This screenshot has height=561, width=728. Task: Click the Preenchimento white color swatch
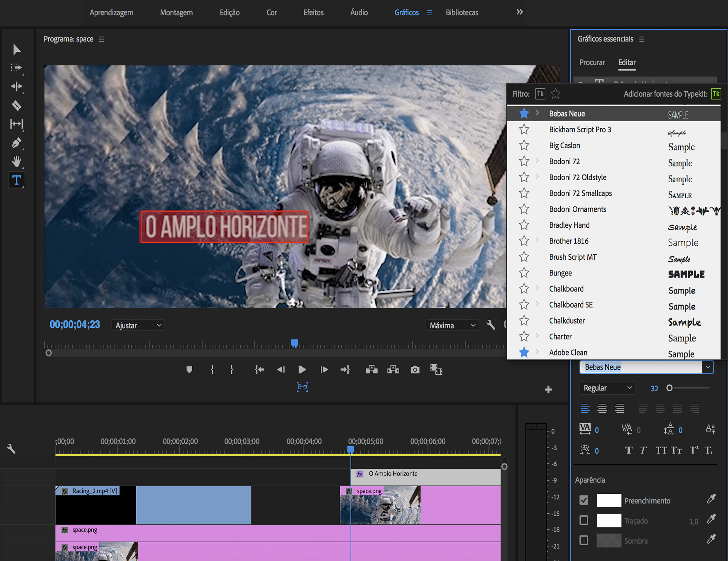(608, 500)
